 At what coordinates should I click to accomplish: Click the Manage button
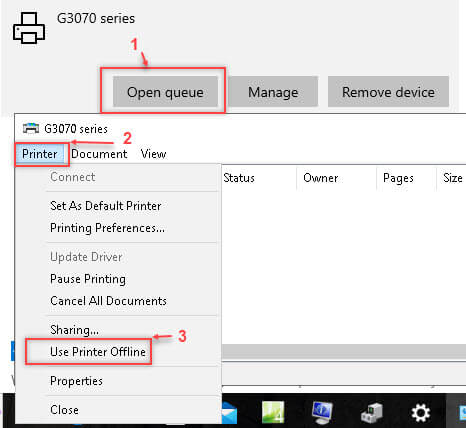[x=273, y=92]
